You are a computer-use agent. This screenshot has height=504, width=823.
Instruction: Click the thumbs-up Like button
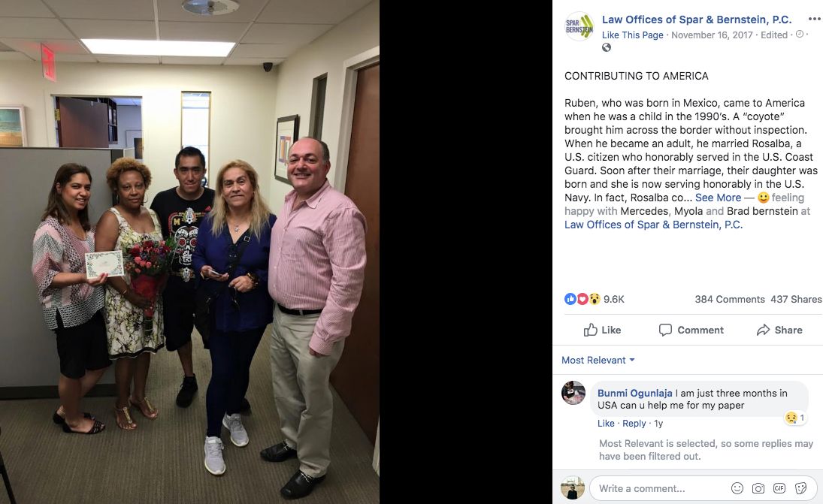602,330
